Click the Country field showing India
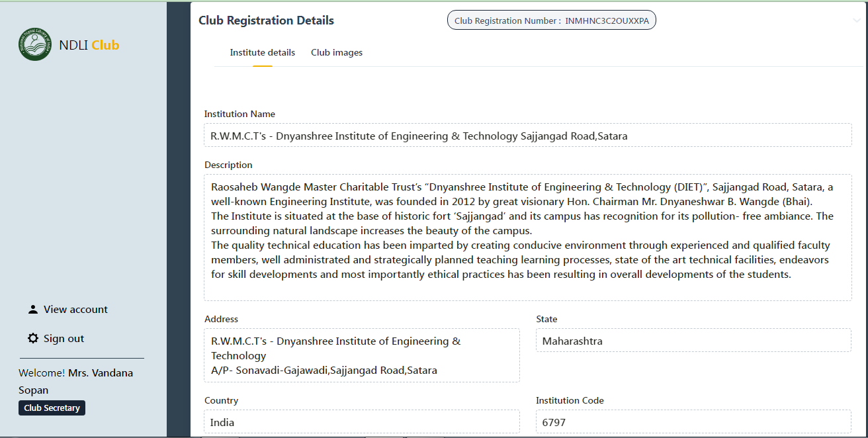868x438 pixels. point(361,422)
